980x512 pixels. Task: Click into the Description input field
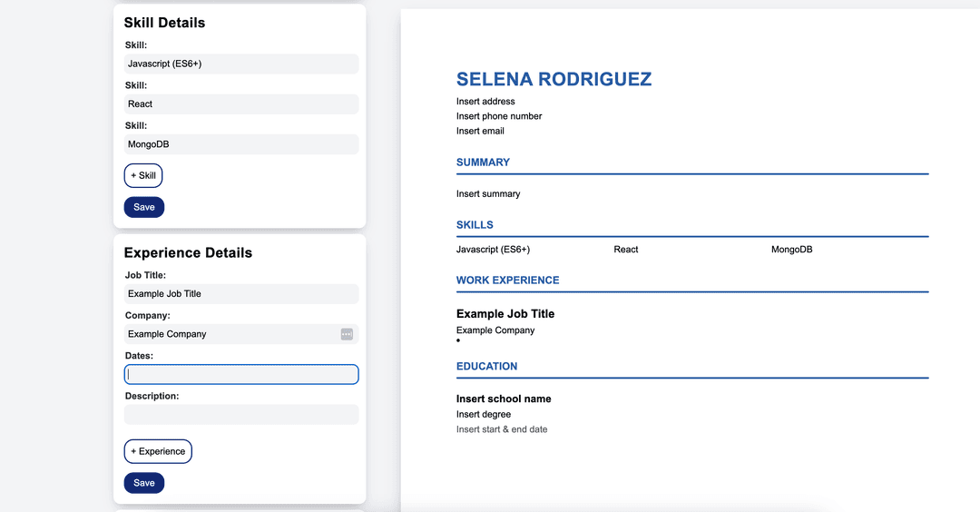(241, 415)
